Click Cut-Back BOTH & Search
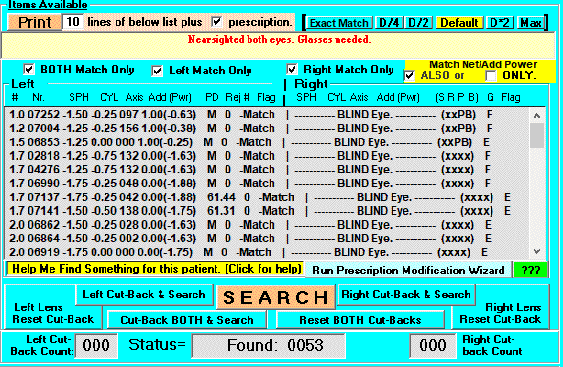Viewport: 563px width, 367px height. pos(187,320)
